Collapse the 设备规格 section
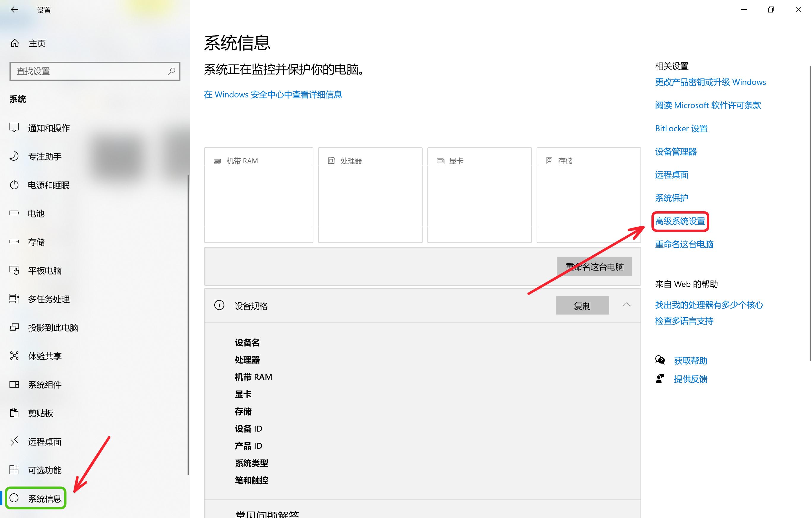Viewport: 812px width, 518px height. [627, 305]
